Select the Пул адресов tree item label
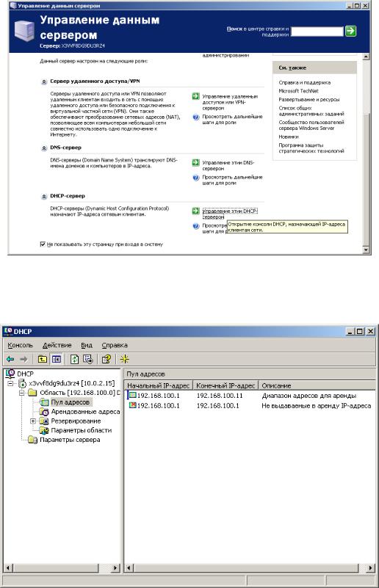Viewport: 379px width, 588px height. [71, 402]
